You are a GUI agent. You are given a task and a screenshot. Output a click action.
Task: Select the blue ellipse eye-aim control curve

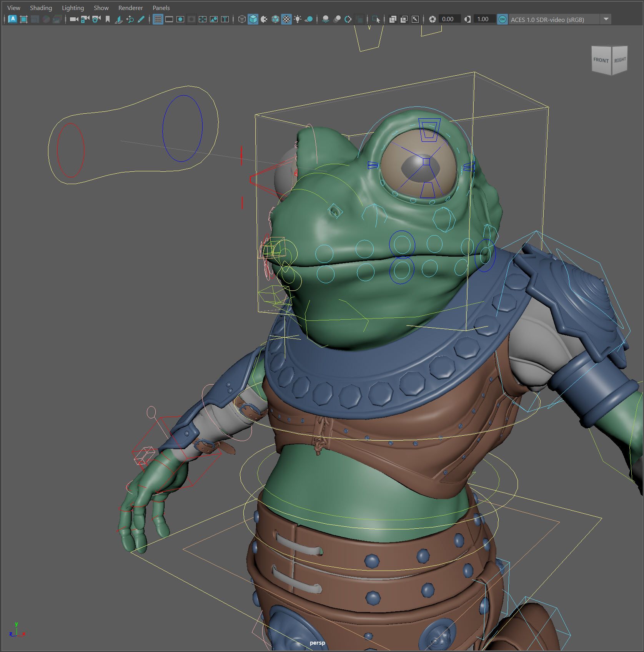pyautogui.click(x=182, y=128)
